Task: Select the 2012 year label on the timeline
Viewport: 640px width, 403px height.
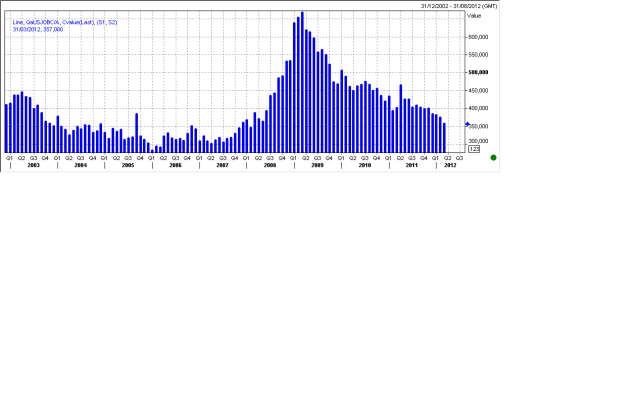Action: click(451, 164)
